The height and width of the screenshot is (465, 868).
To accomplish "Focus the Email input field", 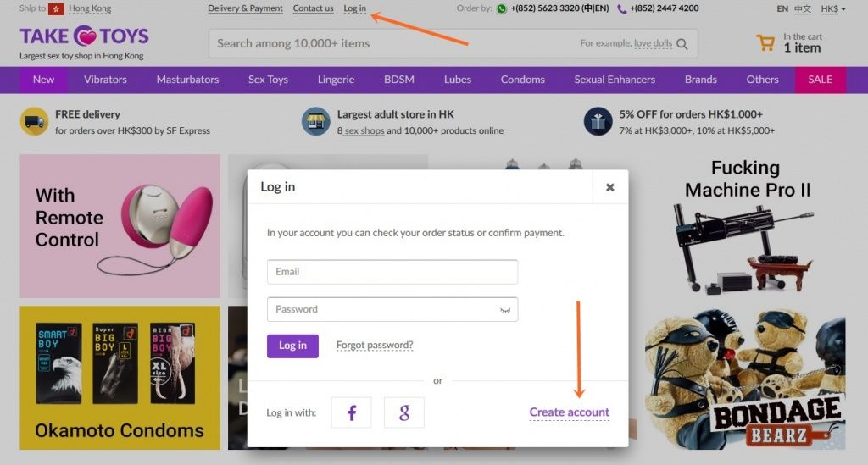I will pyautogui.click(x=392, y=272).
